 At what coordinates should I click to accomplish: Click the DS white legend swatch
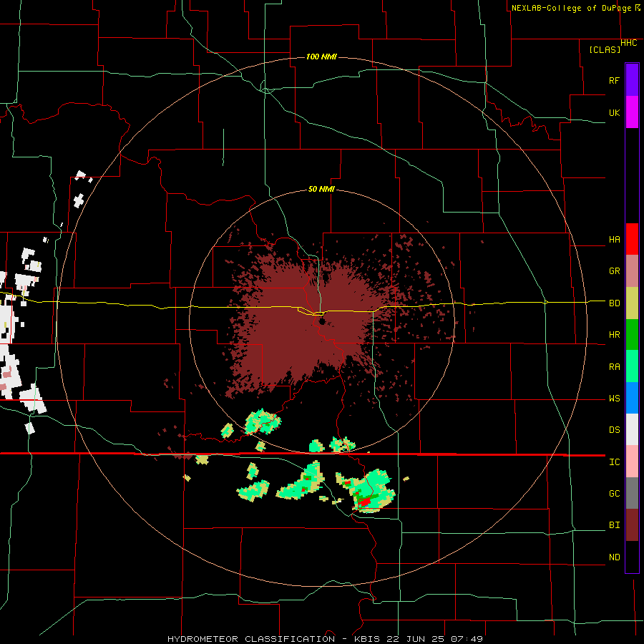(x=632, y=429)
